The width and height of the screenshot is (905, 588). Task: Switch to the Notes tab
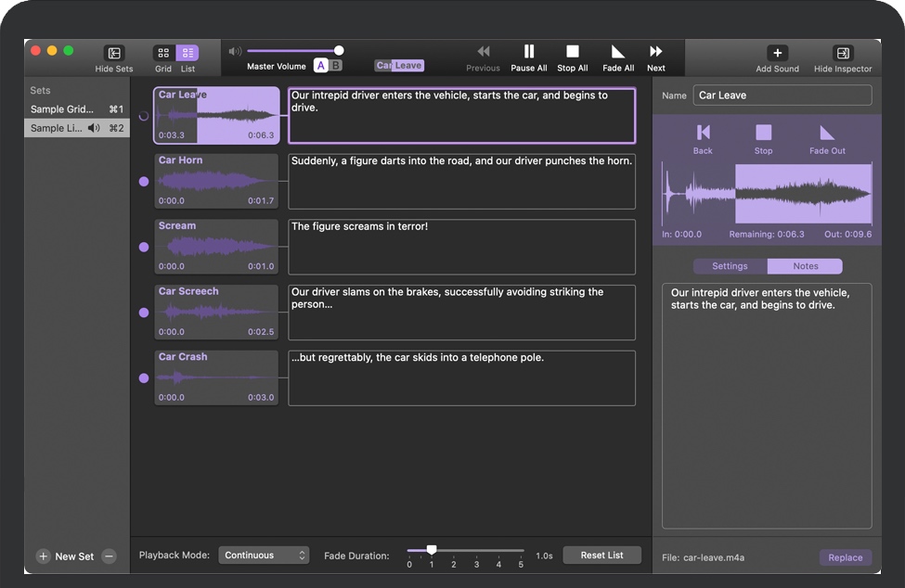pyautogui.click(x=805, y=266)
